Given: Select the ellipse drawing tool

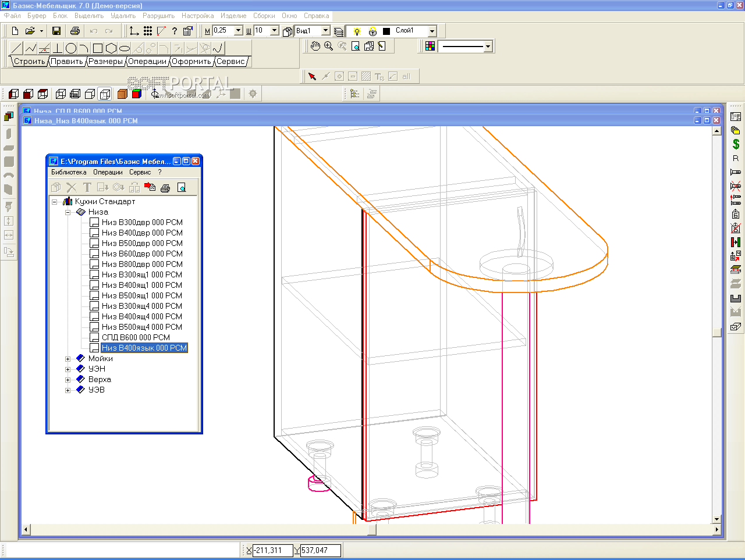Looking at the screenshot, I should click(124, 48).
